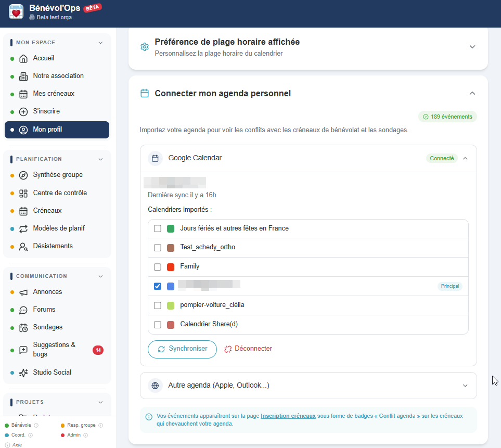Enable the Family calendar checkbox
This screenshot has width=501, height=448.
[x=158, y=267]
